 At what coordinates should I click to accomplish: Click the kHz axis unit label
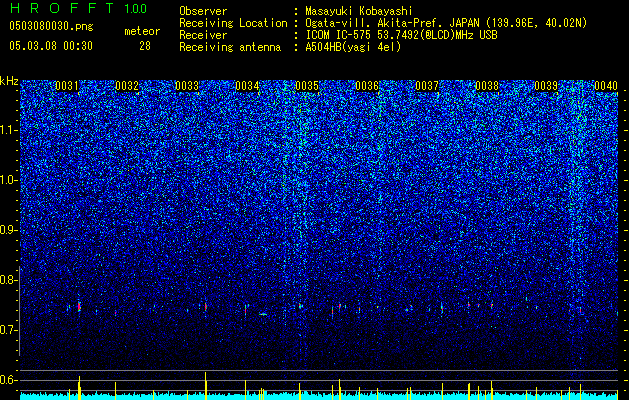point(9,81)
